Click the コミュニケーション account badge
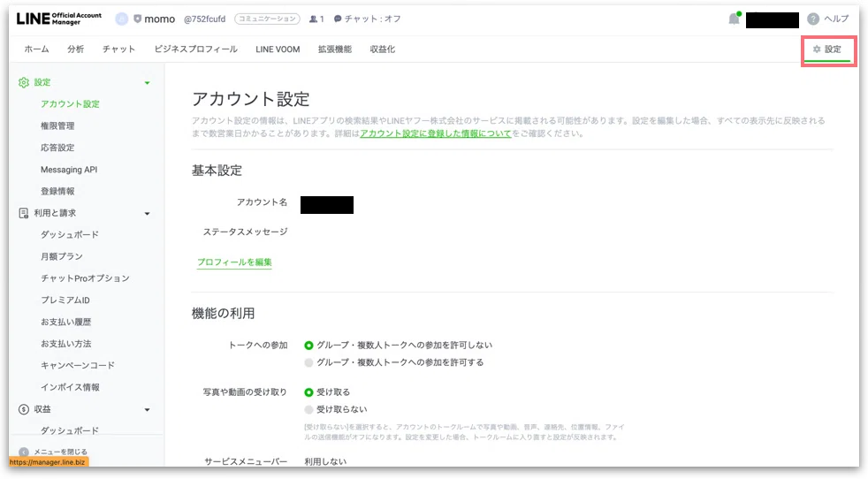The height and width of the screenshot is (479, 868). point(267,19)
